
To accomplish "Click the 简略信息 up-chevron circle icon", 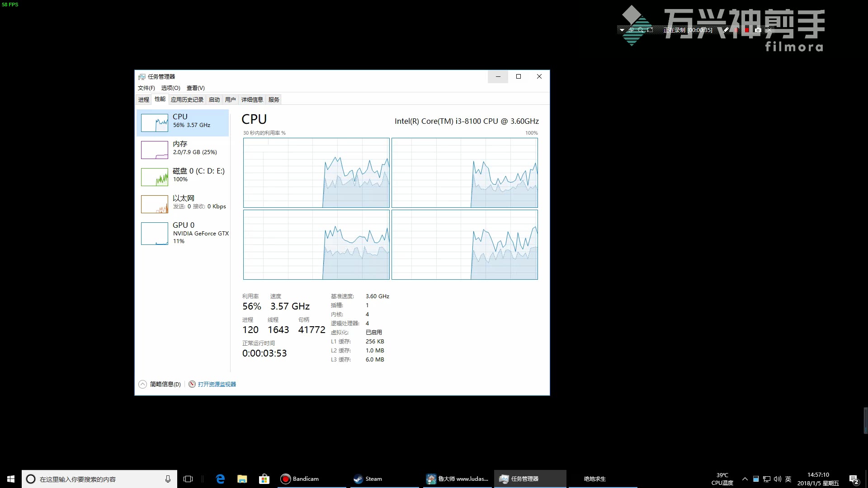I will tap(142, 384).
